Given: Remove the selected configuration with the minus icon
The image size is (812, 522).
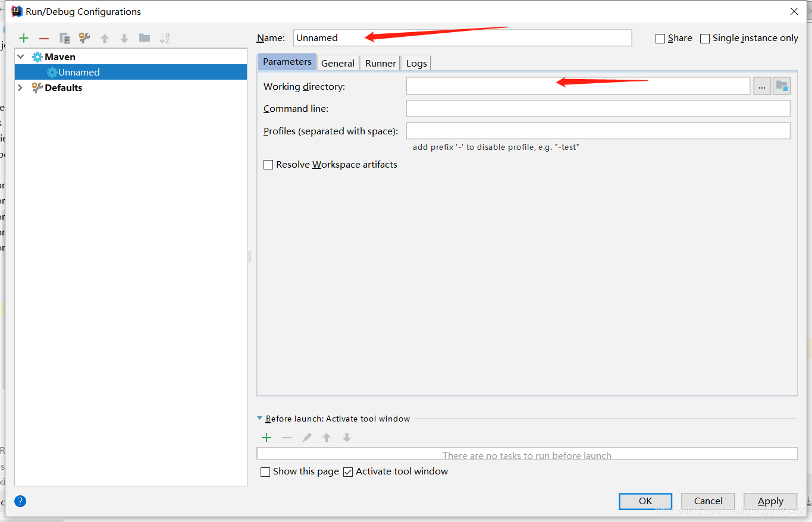Looking at the screenshot, I should [x=44, y=38].
